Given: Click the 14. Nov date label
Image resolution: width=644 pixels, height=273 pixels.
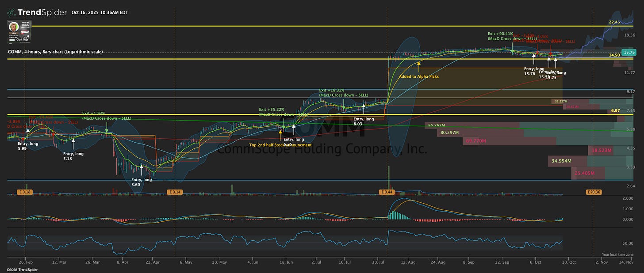Looking at the screenshot, I should click(x=627, y=262).
